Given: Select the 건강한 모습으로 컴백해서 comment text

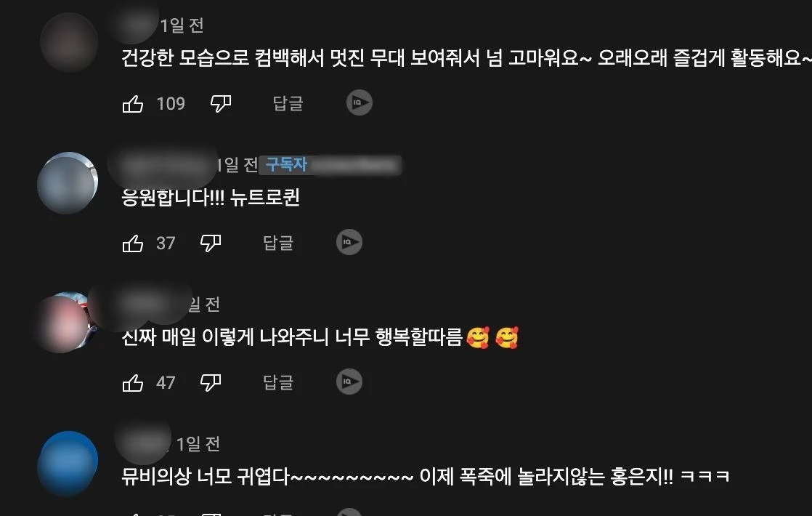Looking at the screenshot, I should [x=466, y=57].
